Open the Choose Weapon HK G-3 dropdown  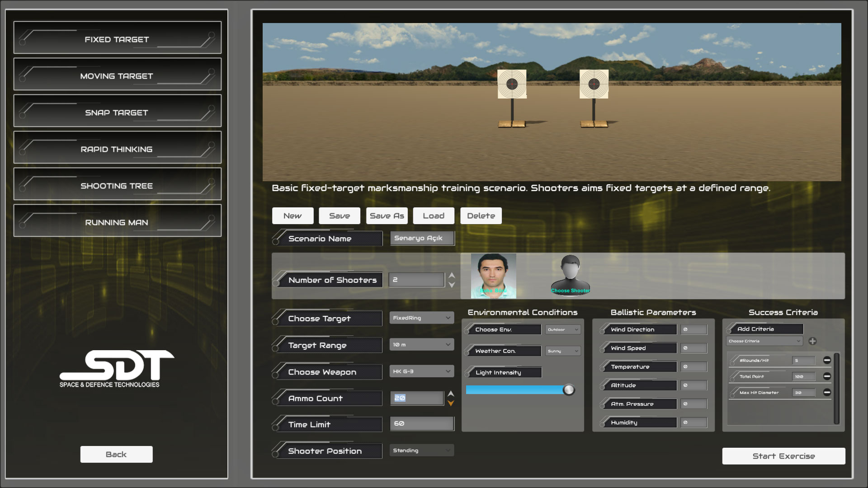pyautogui.click(x=421, y=371)
